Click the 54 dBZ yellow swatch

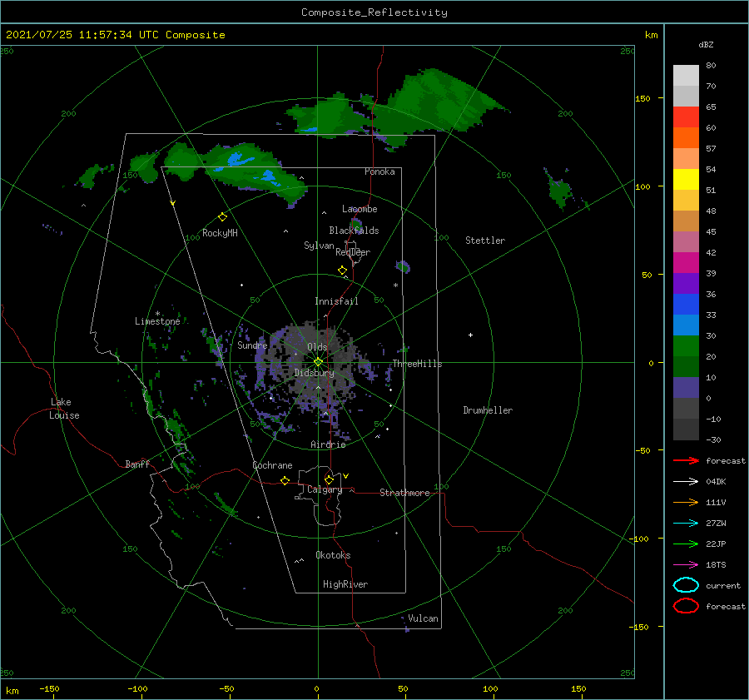686,179
